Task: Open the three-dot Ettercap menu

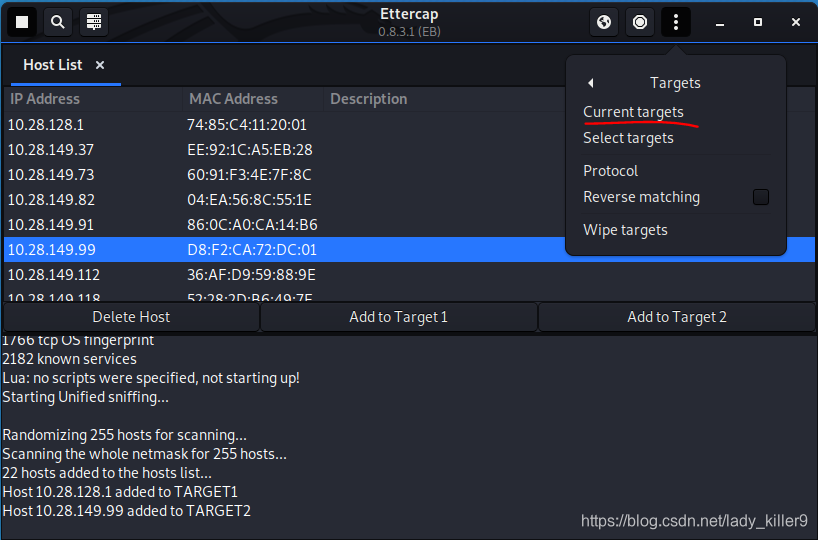Action: point(676,22)
